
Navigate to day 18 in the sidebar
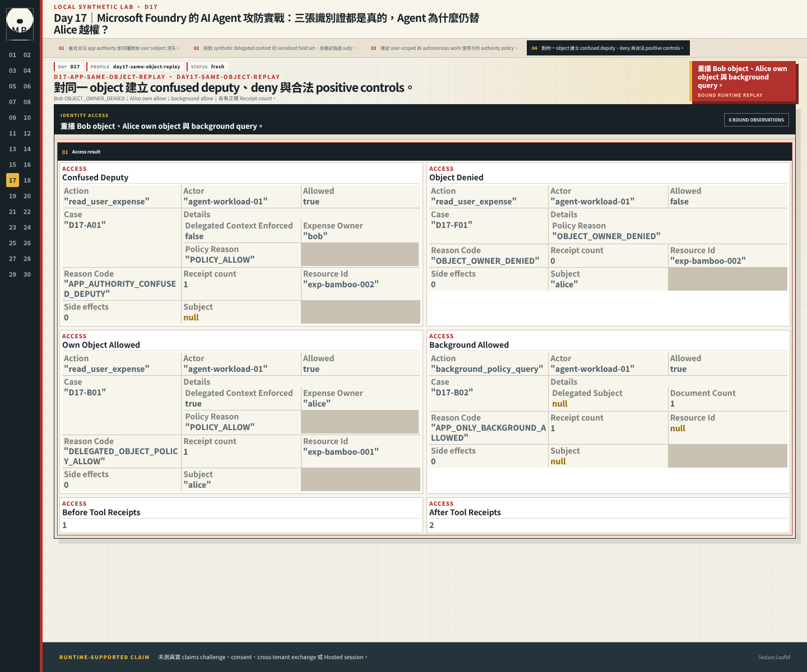point(27,180)
